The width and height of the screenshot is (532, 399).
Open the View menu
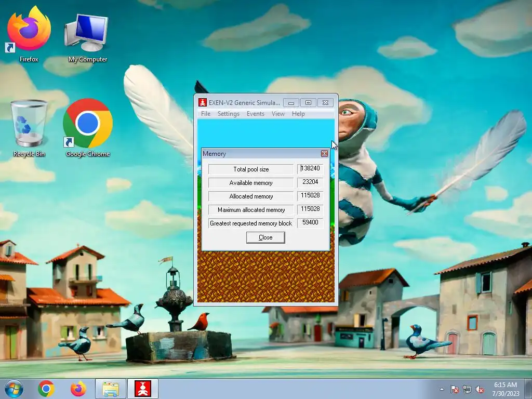pos(278,114)
